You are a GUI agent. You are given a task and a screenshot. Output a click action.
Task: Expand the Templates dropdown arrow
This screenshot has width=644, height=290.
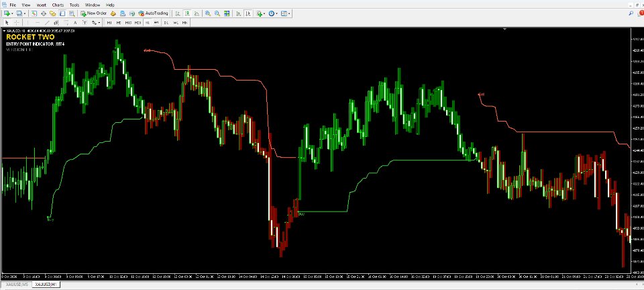289,13
